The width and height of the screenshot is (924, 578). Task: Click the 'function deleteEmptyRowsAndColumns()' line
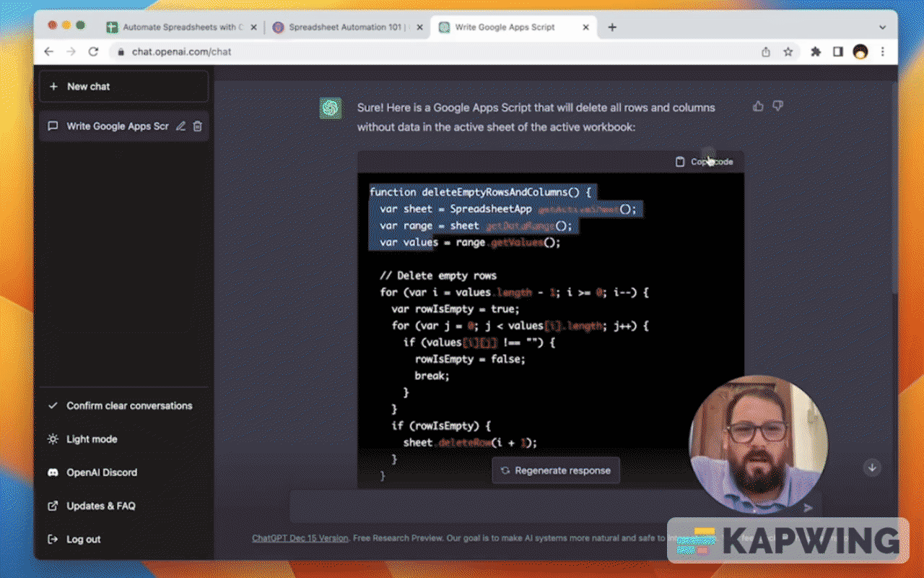point(480,192)
